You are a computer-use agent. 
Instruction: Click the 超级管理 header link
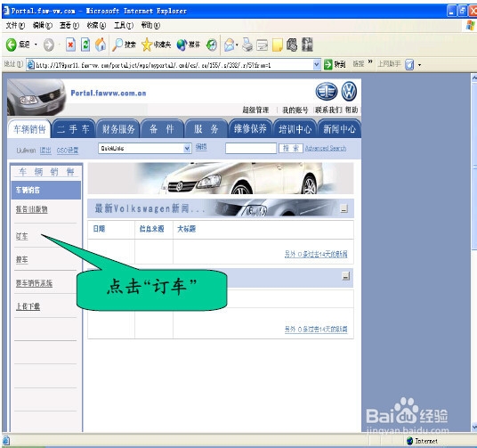tap(255, 110)
